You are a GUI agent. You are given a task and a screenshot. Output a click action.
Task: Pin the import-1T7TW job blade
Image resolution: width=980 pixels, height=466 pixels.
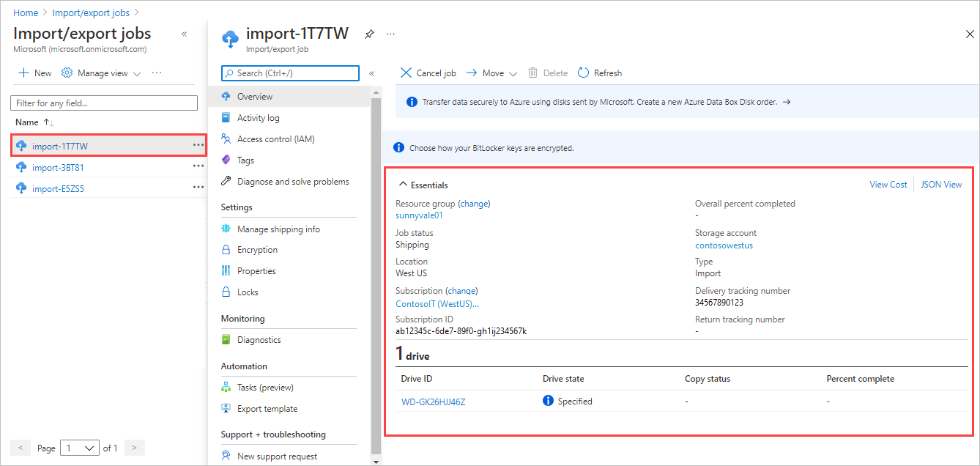pyautogui.click(x=369, y=34)
